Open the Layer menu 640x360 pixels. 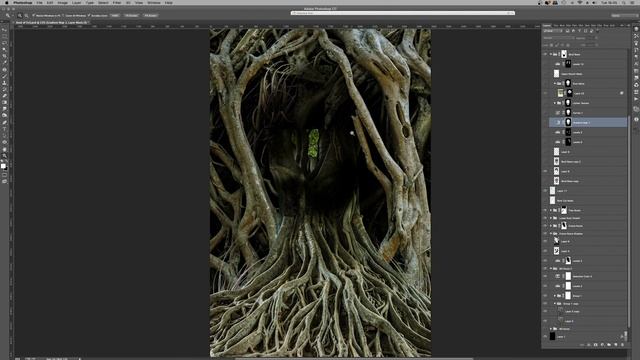click(77, 2)
